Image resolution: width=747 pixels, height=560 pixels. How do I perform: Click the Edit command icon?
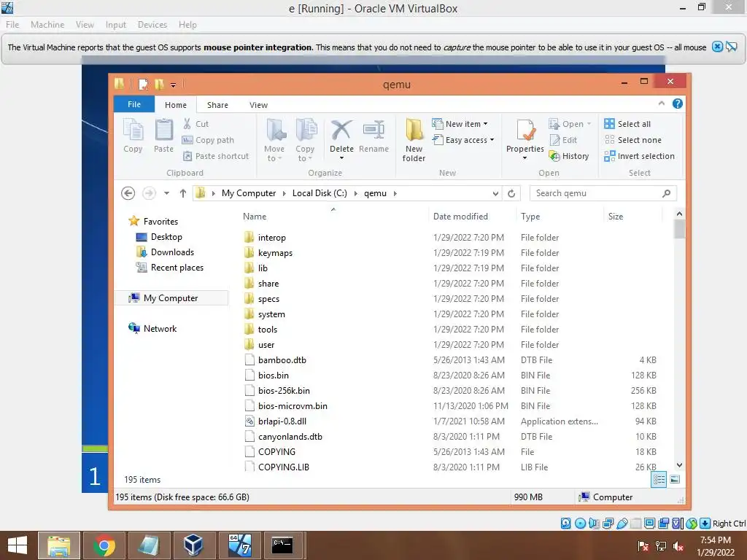coord(554,140)
